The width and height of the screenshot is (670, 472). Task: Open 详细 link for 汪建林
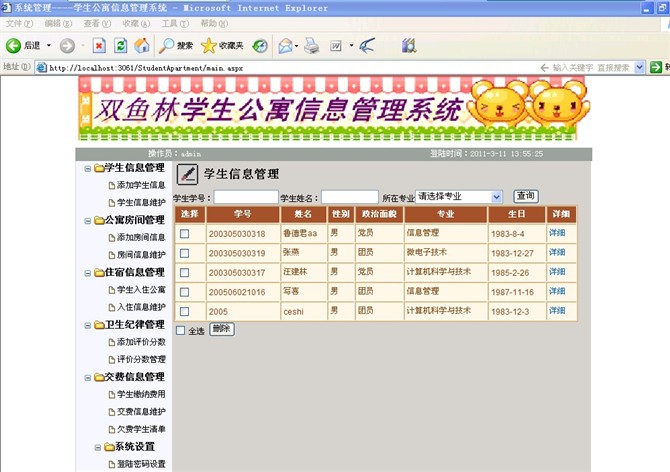click(557, 272)
